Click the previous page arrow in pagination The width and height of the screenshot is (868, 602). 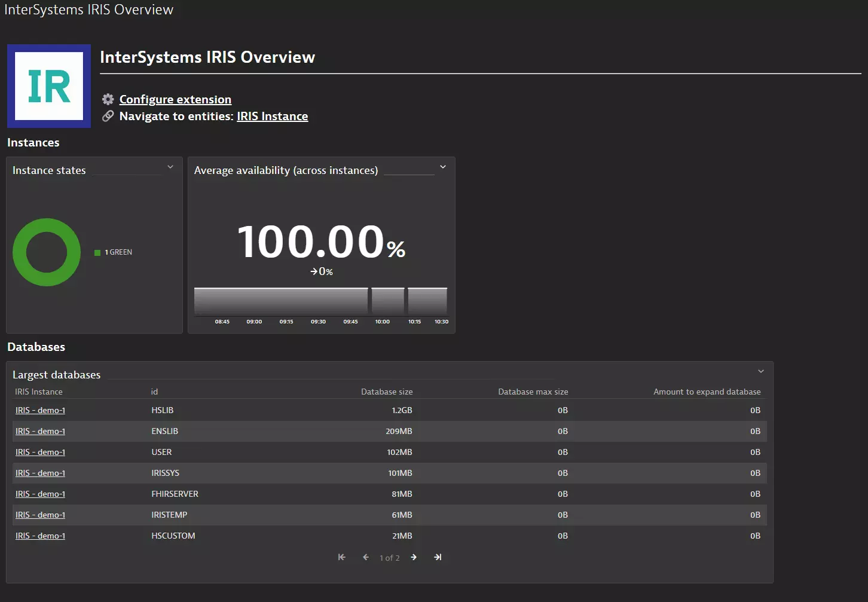[x=366, y=557]
